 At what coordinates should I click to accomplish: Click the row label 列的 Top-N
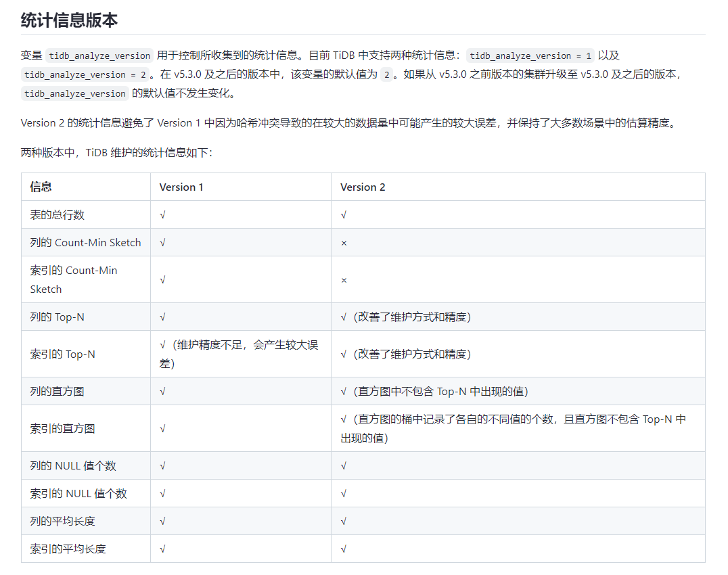pos(57,317)
